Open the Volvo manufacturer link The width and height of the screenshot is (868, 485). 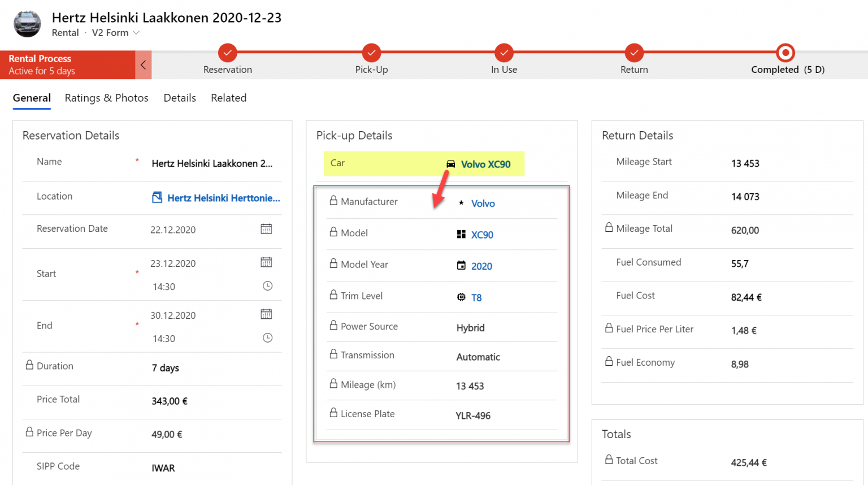point(483,203)
